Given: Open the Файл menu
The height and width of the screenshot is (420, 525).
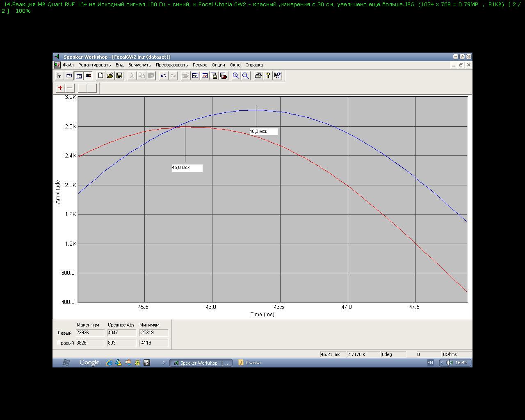Looking at the screenshot, I should pyautogui.click(x=68, y=65).
